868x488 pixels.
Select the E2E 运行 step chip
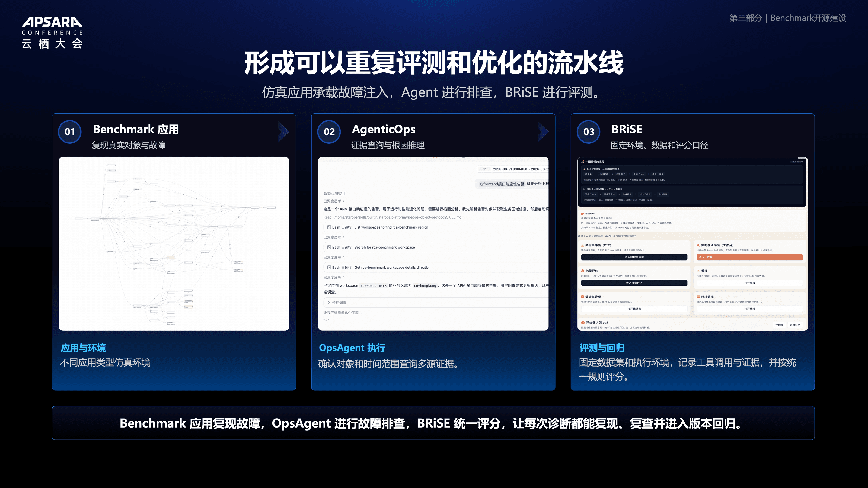(621, 174)
